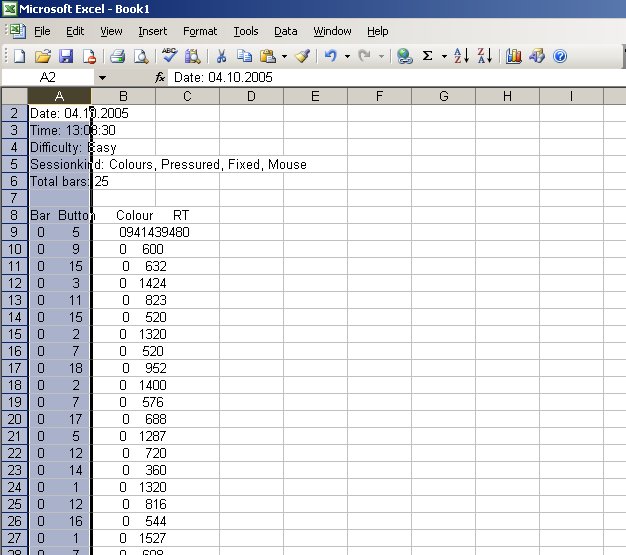Select column F header

coord(379,96)
